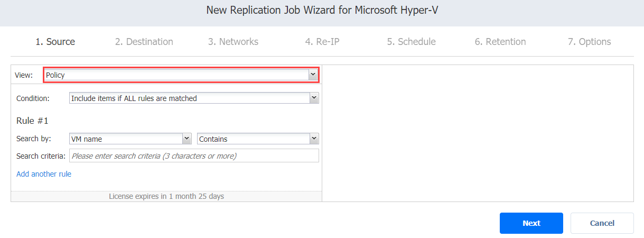The width and height of the screenshot is (644, 238).
Task: Go to the 7. Options step
Action: coord(590,42)
